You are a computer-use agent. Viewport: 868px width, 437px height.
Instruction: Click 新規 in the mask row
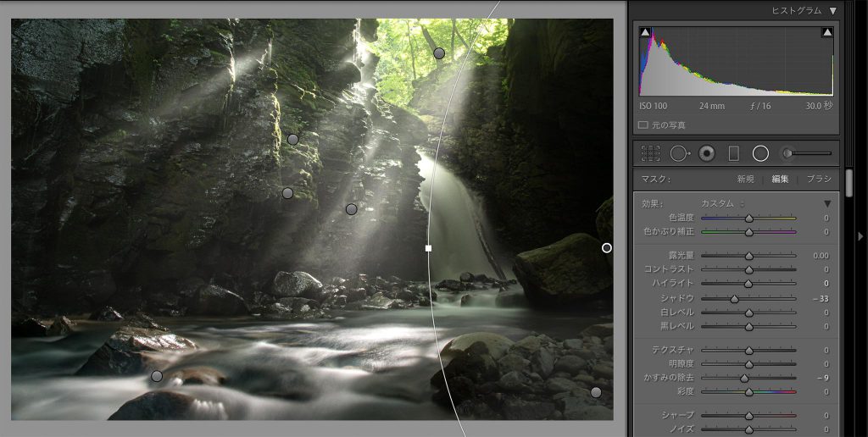click(745, 179)
